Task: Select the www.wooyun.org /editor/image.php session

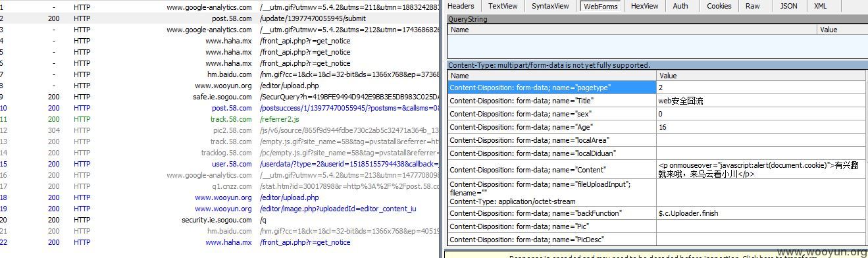Action: [x=219, y=209]
